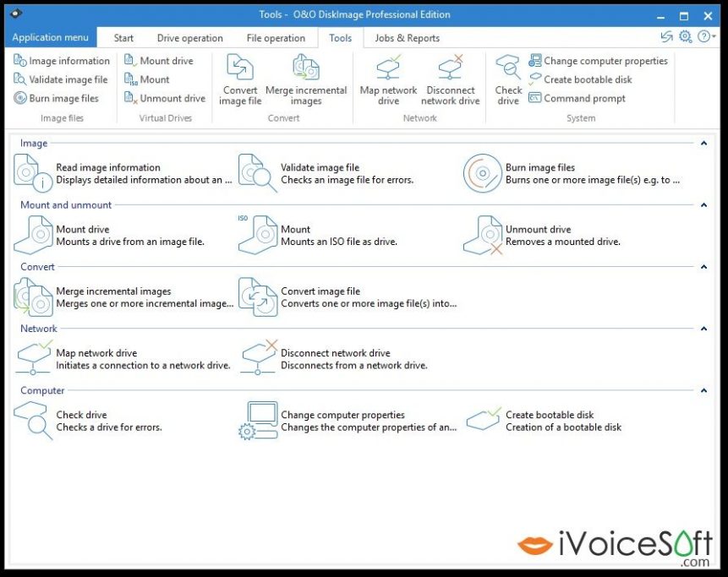Click large Create bootable disk icon
This screenshot has height=577, width=728.
(484, 418)
